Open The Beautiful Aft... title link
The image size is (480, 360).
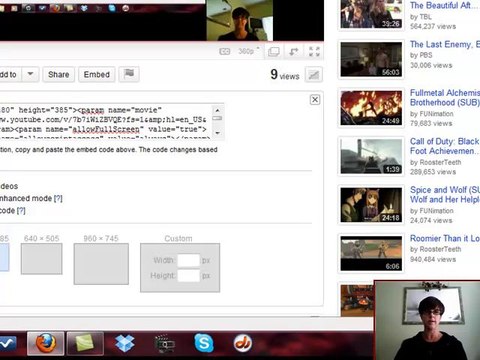[x=443, y=5]
